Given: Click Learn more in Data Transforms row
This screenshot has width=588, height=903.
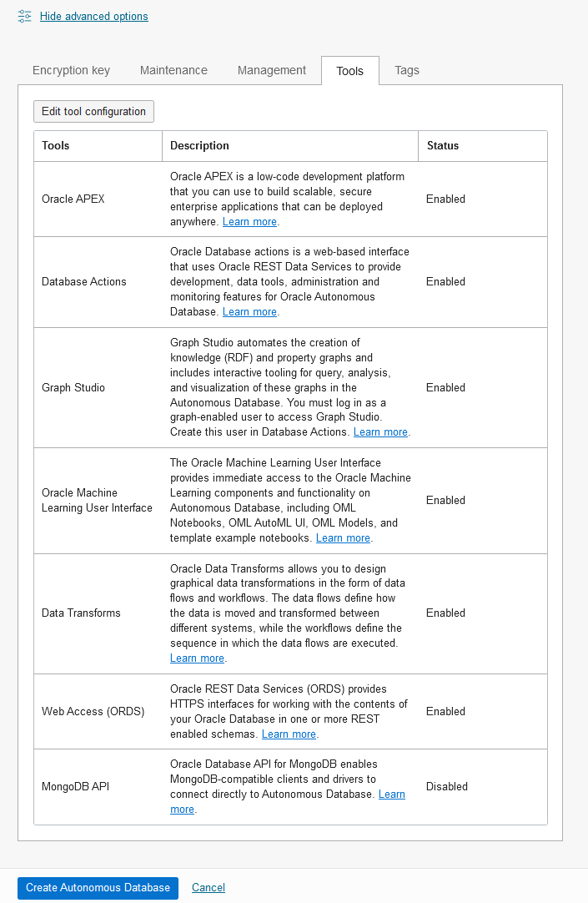Looking at the screenshot, I should click(197, 658).
